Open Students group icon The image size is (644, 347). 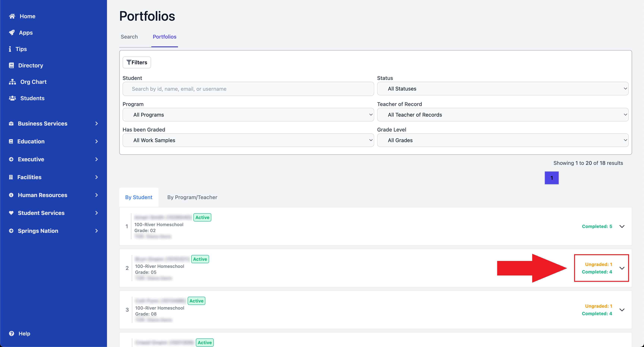(12, 98)
